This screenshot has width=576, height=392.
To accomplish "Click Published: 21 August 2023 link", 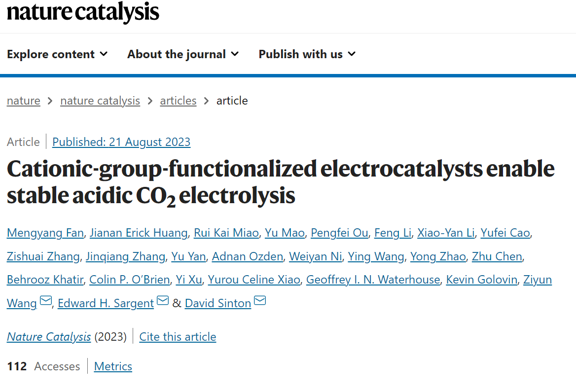I will pyautogui.click(x=121, y=142).
